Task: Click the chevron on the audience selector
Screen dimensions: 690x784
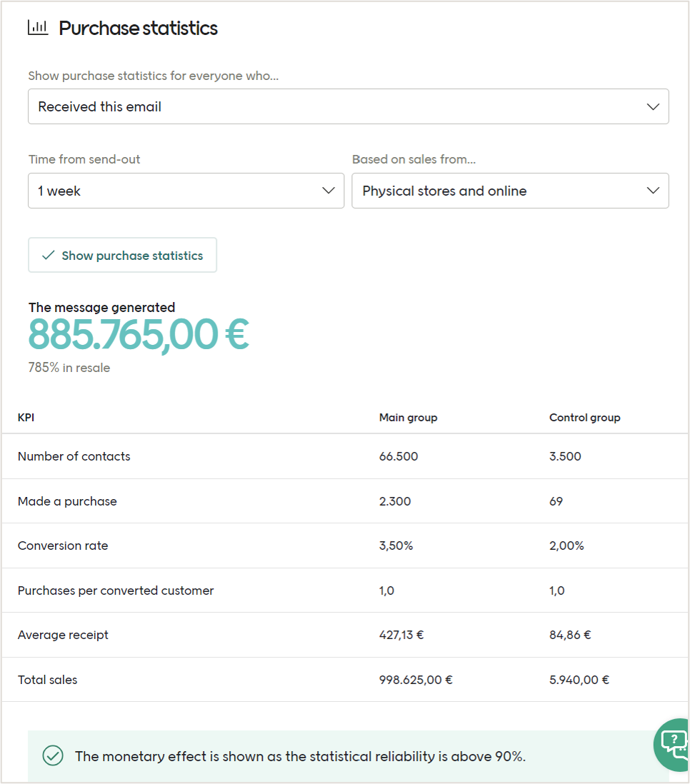Action: [652, 106]
